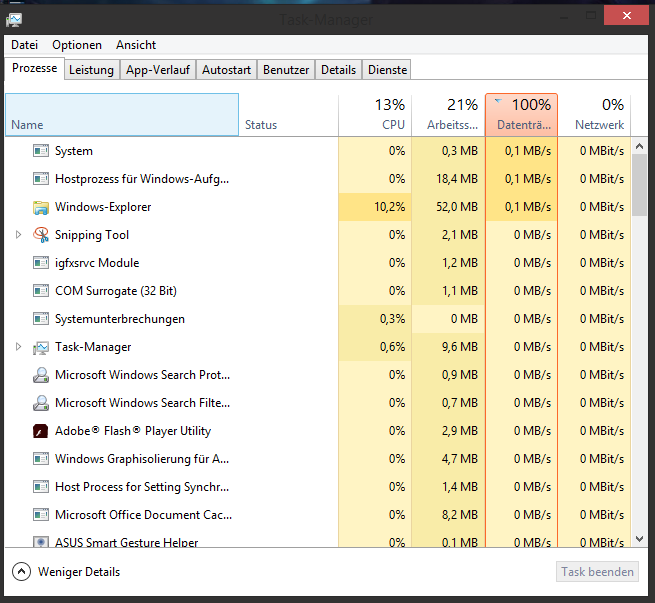Select the igfxsrvc Module row name

97,263
